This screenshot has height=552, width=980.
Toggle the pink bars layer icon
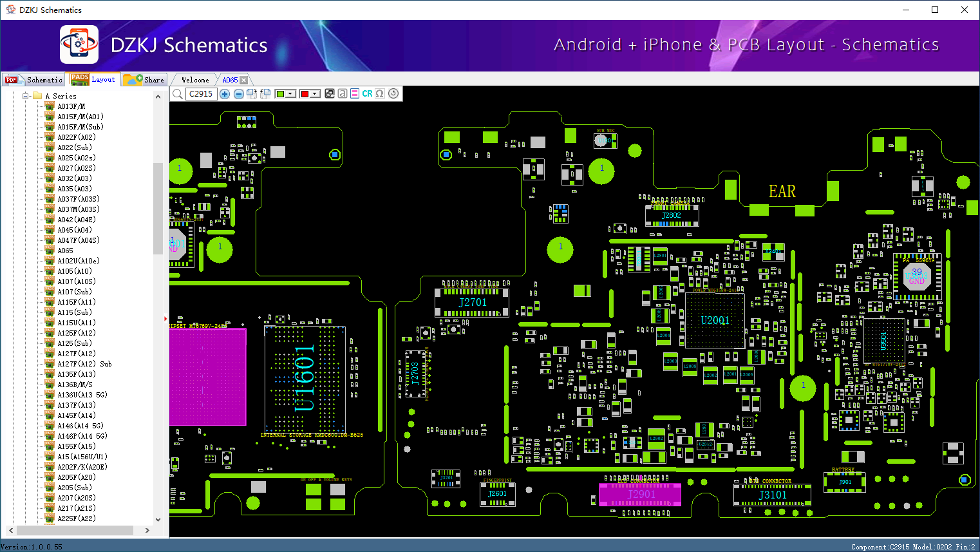[x=354, y=93]
